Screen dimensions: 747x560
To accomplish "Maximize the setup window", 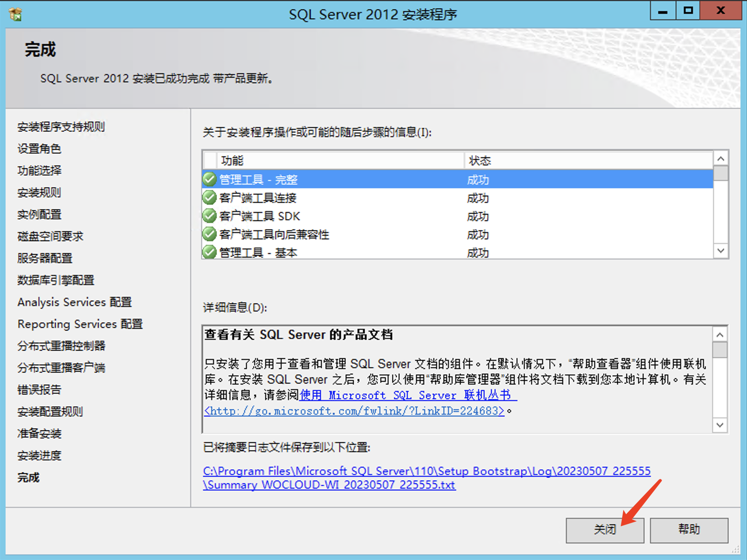I will (688, 11).
